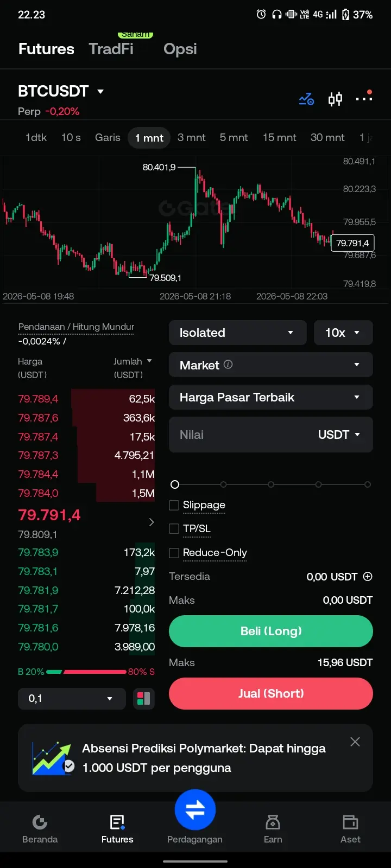Select the 5 mnt chart interval

pos(234,138)
